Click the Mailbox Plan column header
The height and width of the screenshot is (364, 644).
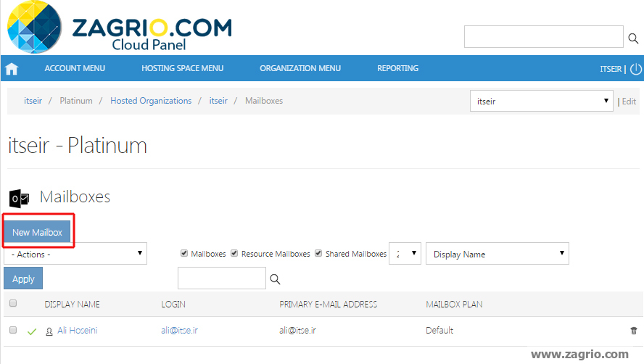[x=454, y=305]
